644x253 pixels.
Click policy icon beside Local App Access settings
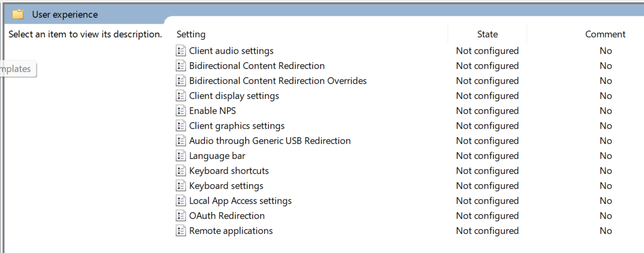coord(181,201)
